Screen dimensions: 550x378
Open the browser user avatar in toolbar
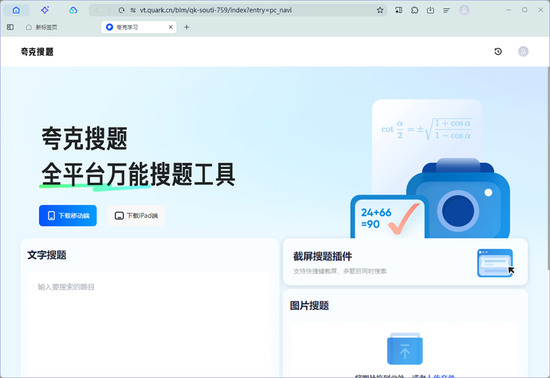pyautogui.click(x=464, y=10)
